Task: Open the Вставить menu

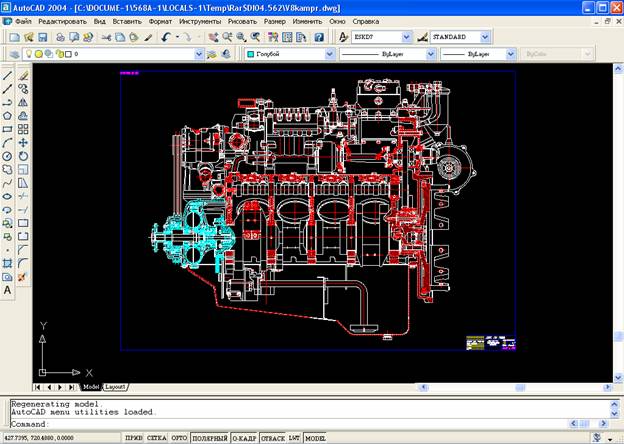Action: pyautogui.click(x=127, y=21)
